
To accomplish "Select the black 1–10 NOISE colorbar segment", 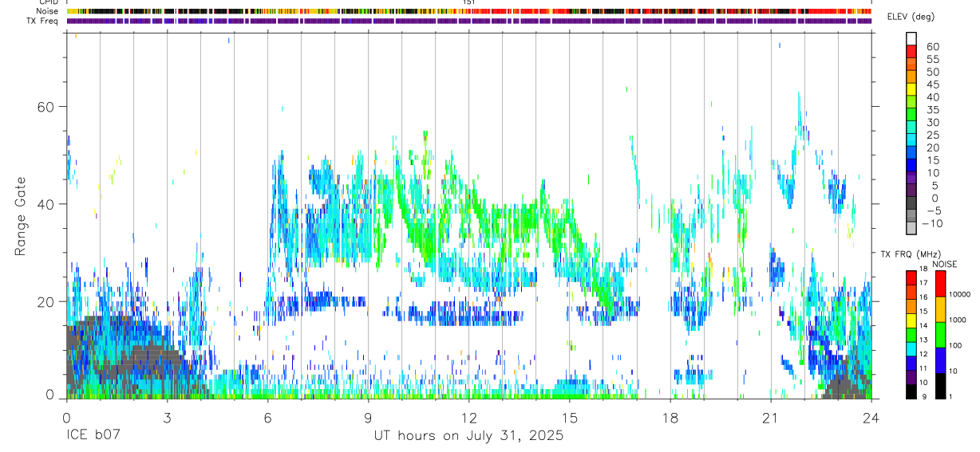I will 940,385.
